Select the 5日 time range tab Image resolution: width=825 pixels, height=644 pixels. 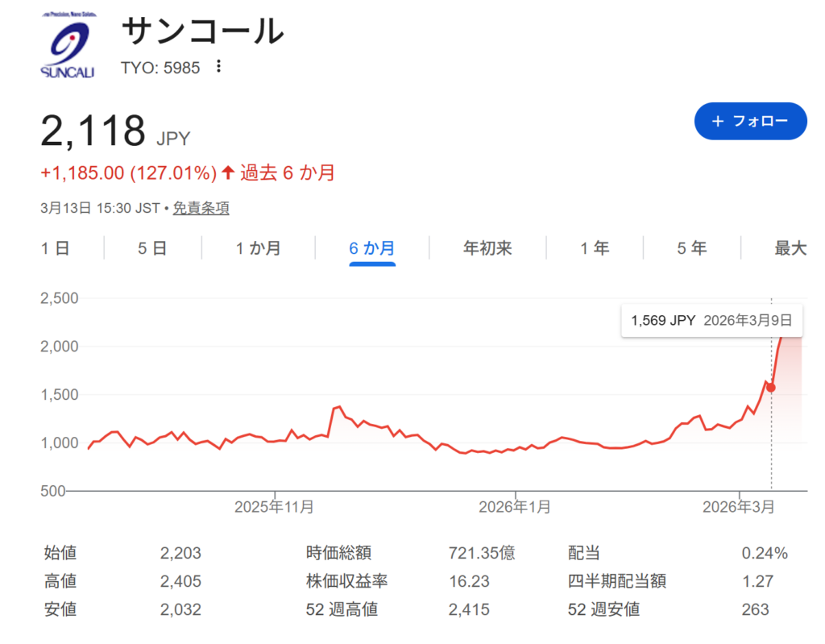click(152, 248)
